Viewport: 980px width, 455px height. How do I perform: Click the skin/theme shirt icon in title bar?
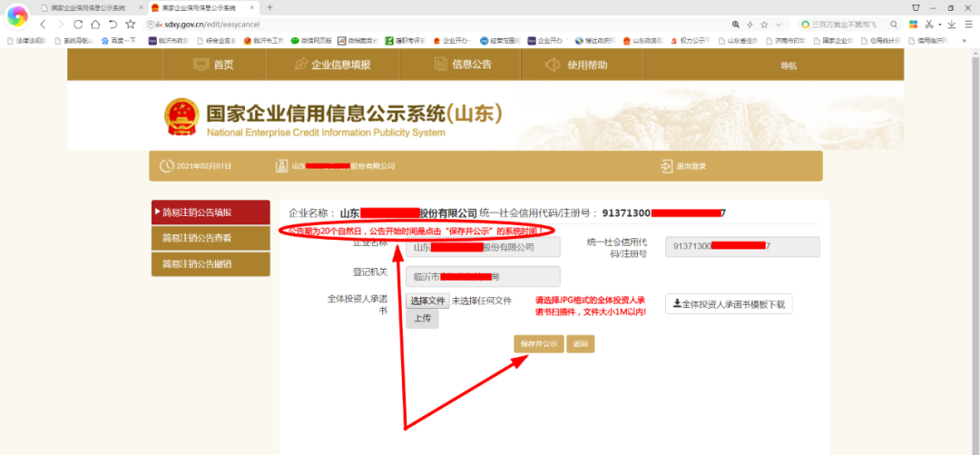916,7
